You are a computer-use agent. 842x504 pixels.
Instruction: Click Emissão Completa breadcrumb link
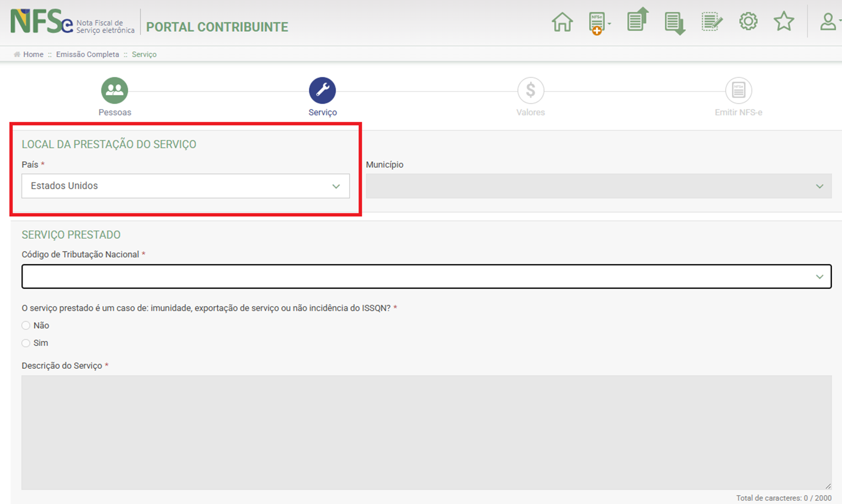tap(88, 54)
